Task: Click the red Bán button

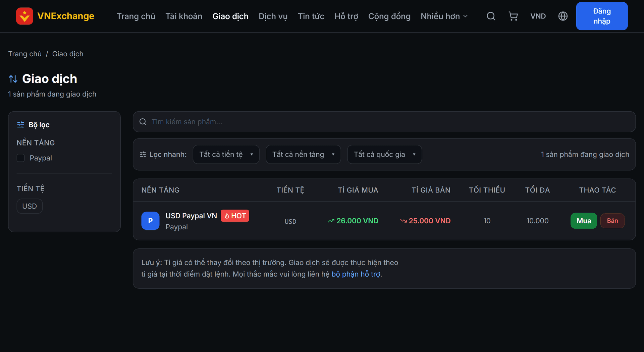Action: 612,221
